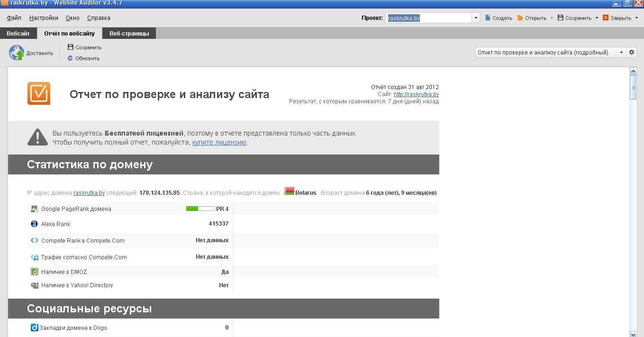Open the Справка menu

99,18
